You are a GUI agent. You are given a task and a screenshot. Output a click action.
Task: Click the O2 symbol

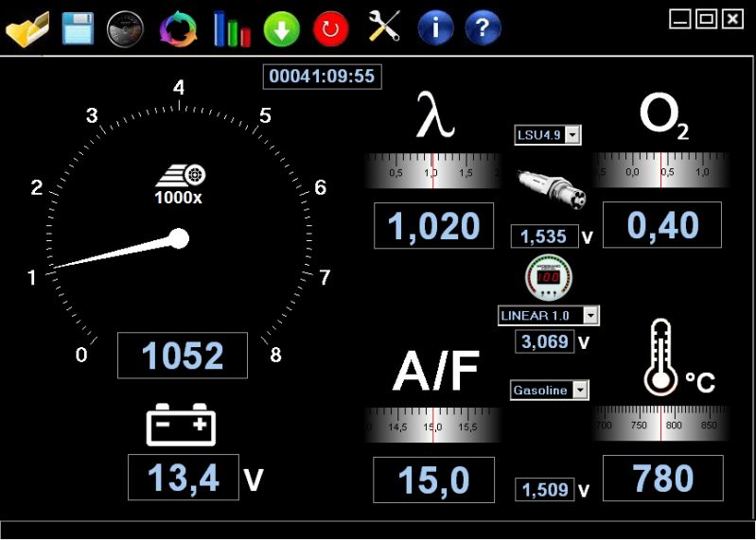[x=664, y=115]
